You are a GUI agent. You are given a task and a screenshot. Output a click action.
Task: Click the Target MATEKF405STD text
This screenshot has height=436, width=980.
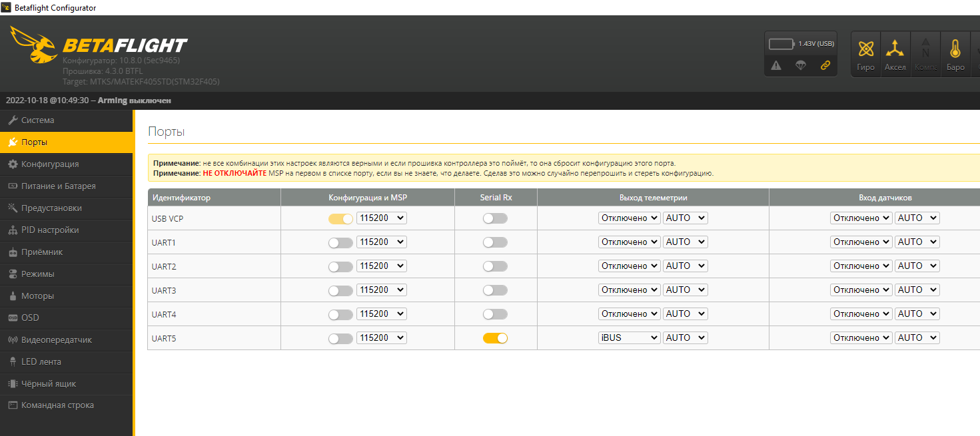pos(141,82)
